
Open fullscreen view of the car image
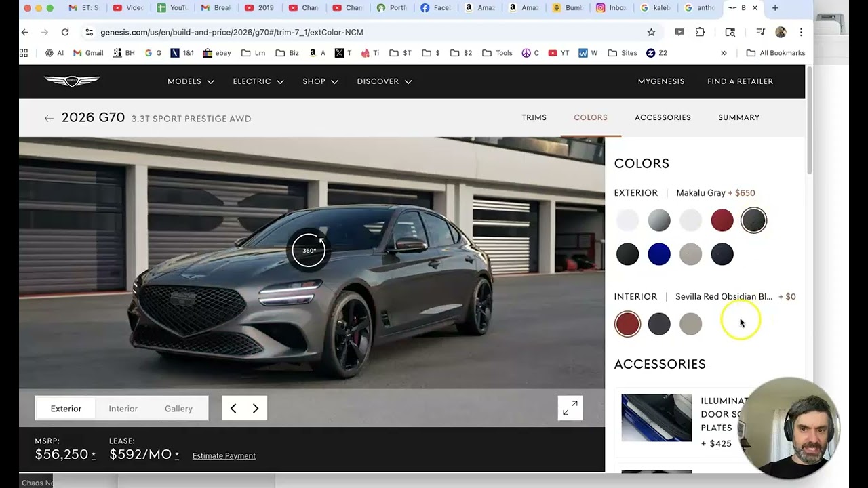coord(570,408)
